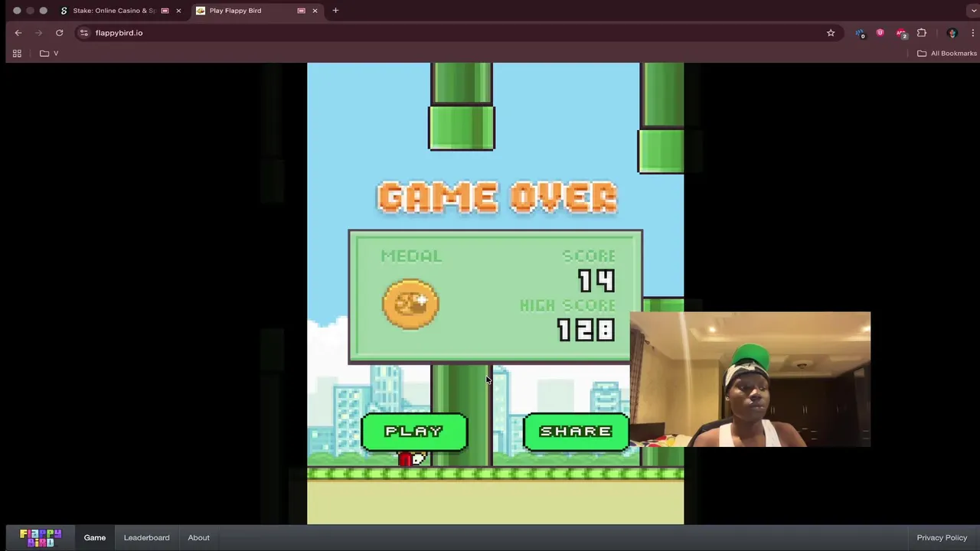Image resolution: width=980 pixels, height=551 pixels.
Task: Click the GAME OVER title text
Action: (x=497, y=197)
